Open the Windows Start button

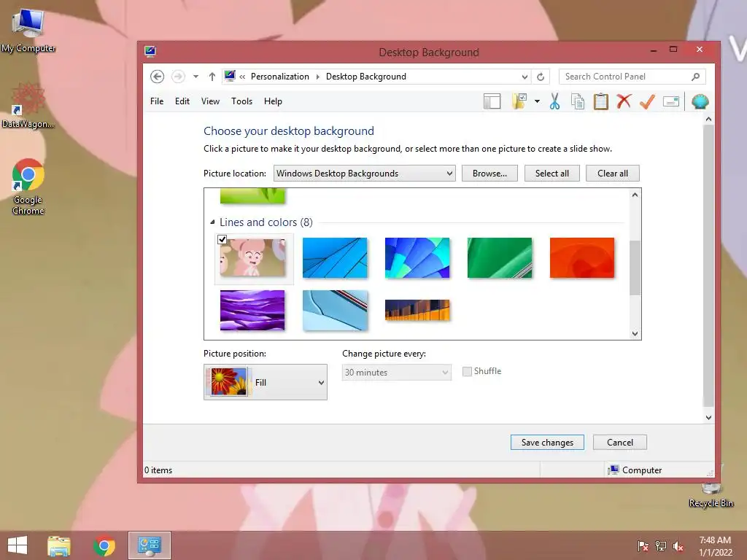tap(18, 545)
